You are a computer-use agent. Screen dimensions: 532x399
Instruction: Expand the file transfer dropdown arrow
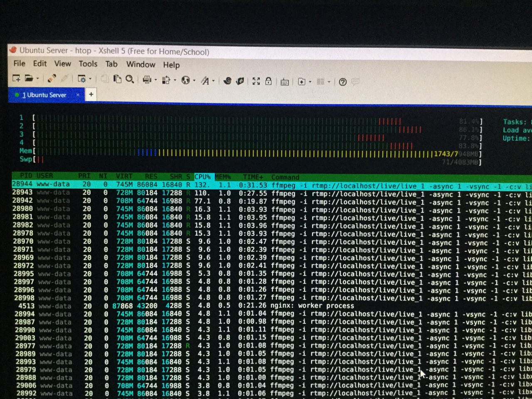[175, 80]
